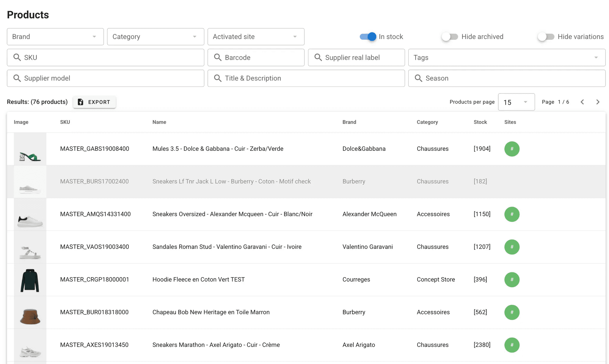
Task: Click the site badge for Axel Arigato sneakers
Action: tap(512, 345)
